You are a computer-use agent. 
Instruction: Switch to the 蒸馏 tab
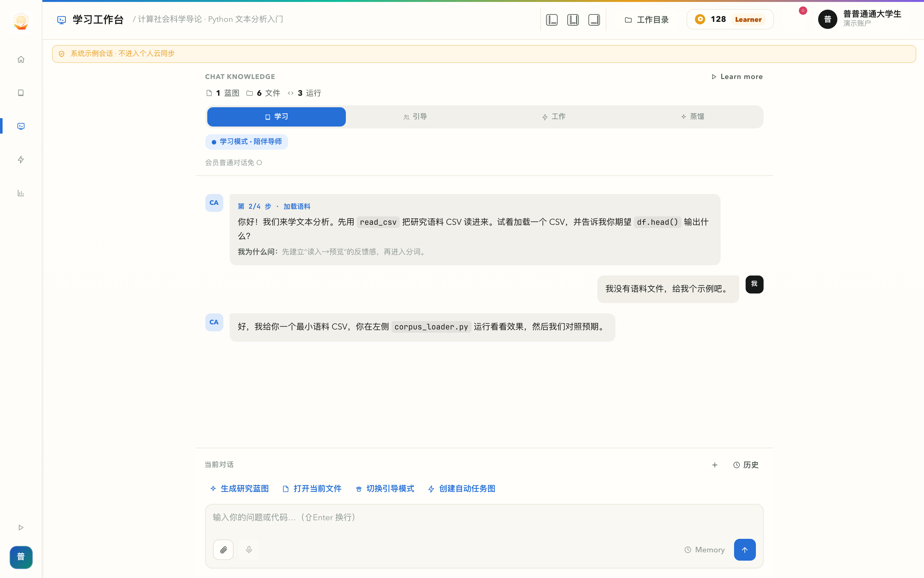[x=692, y=117]
